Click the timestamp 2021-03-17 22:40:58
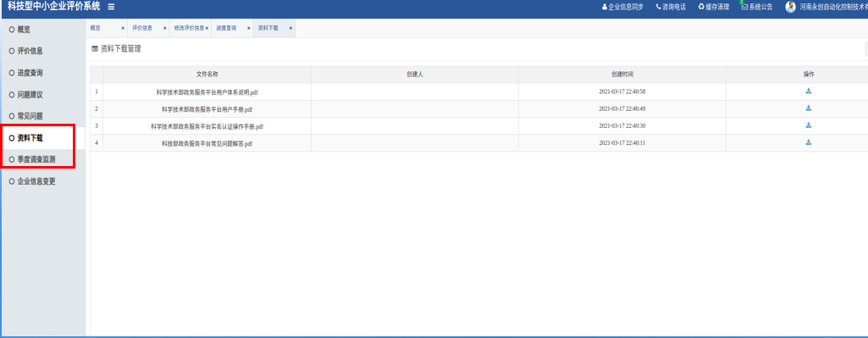The height and width of the screenshot is (338, 868). pos(622,91)
